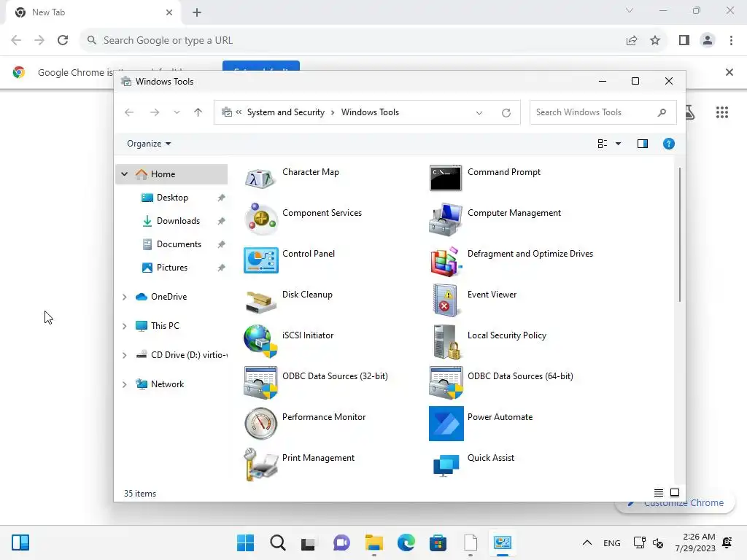Open the Windows Start menu

click(245, 542)
